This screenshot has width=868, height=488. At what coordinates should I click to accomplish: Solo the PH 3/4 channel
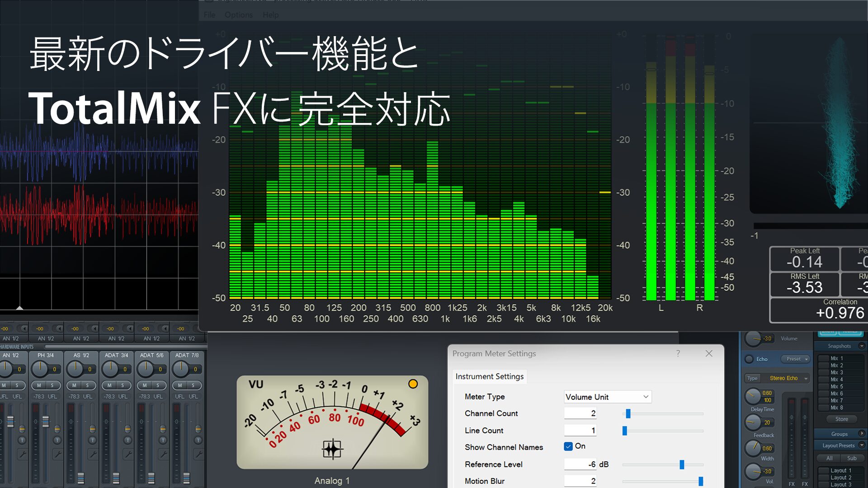[52, 385]
